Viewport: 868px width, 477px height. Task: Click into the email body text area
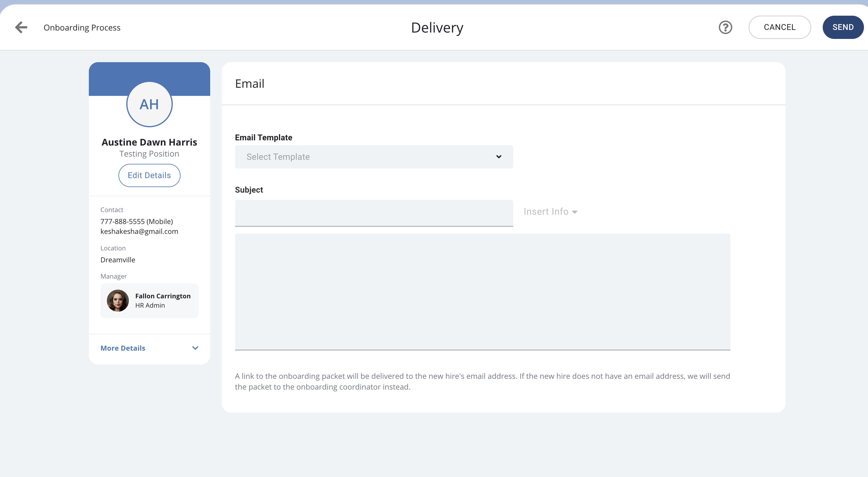482,292
